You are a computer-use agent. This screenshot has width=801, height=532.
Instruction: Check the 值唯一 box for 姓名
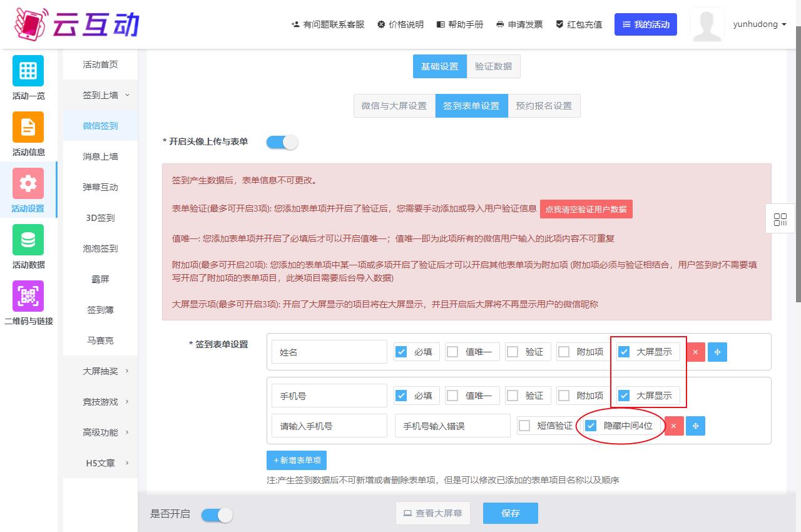pos(452,352)
